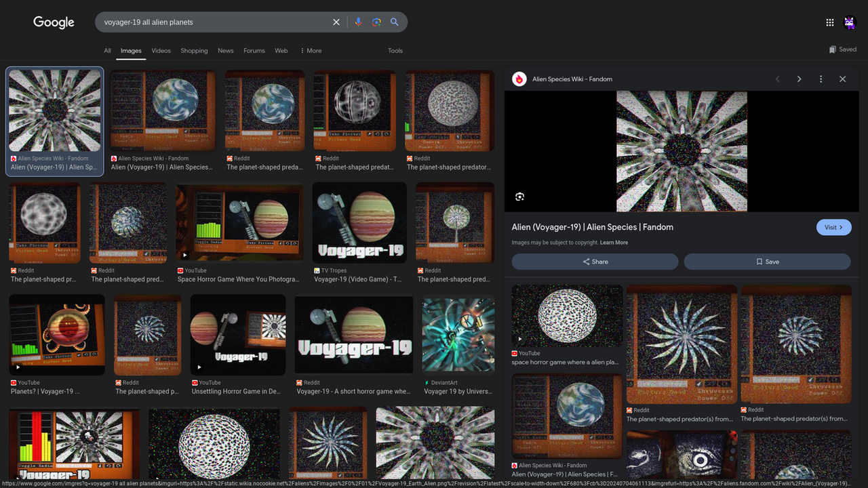
Task: Open preview title Alien (Voyager-19) | Alien Species | Fandom
Action: pos(593,227)
